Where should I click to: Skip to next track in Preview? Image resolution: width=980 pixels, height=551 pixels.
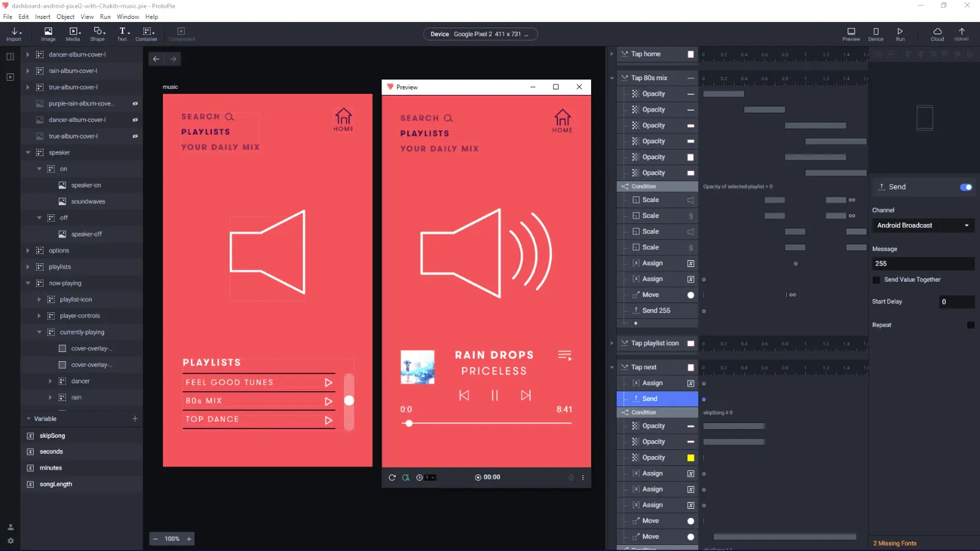[x=526, y=395]
